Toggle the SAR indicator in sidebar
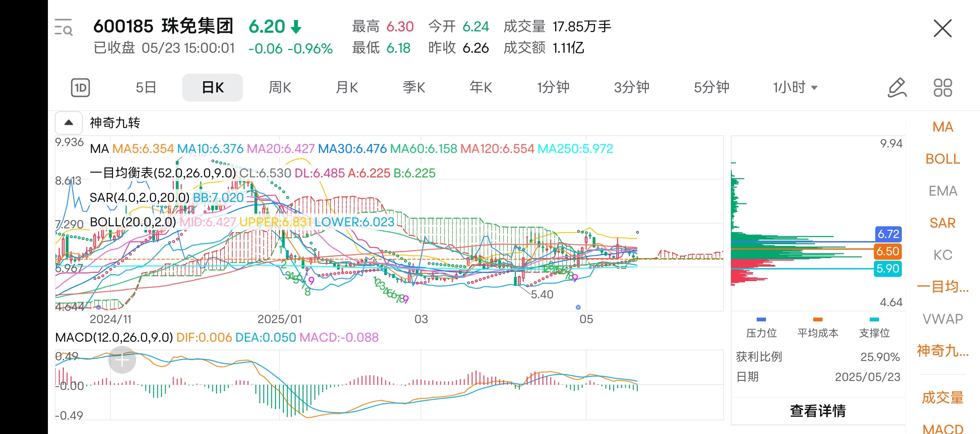The image size is (980, 434). pyautogui.click(x=943, y=223)
